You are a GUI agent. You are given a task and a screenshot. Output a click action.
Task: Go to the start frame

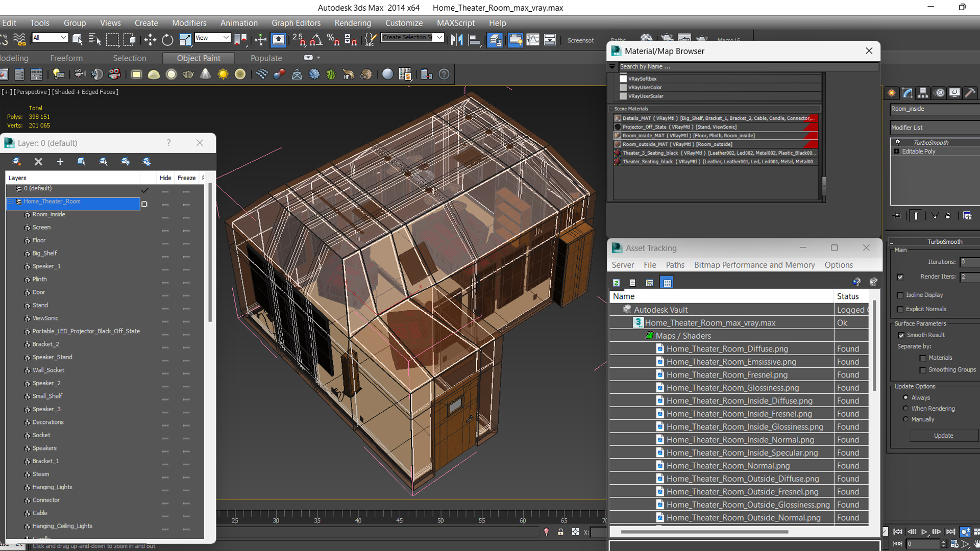(898, 532)
